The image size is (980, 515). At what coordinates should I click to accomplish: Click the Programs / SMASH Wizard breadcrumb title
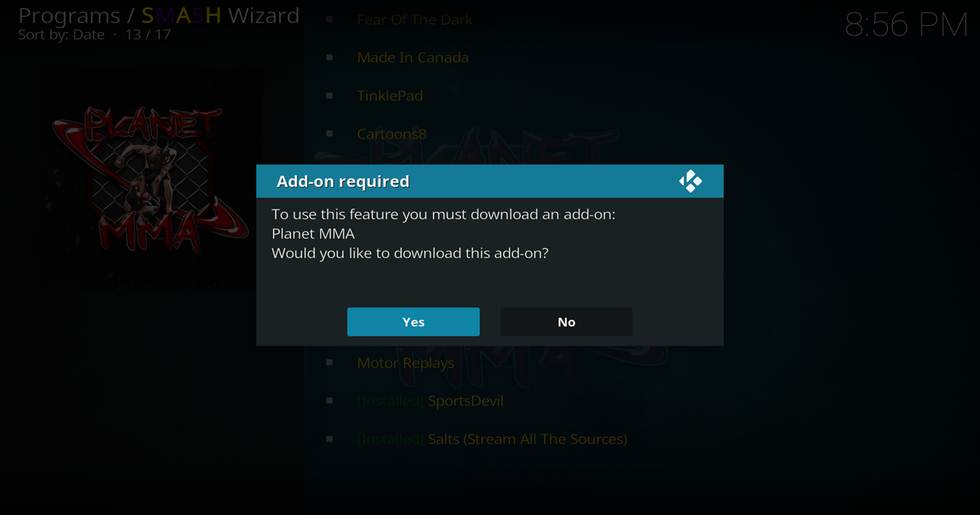point(158,15)
